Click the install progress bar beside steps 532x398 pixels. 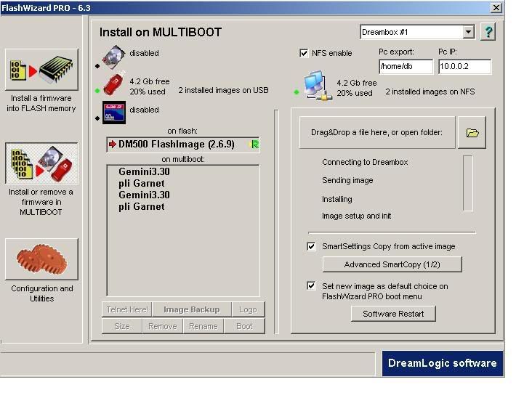tap(468, 184)
